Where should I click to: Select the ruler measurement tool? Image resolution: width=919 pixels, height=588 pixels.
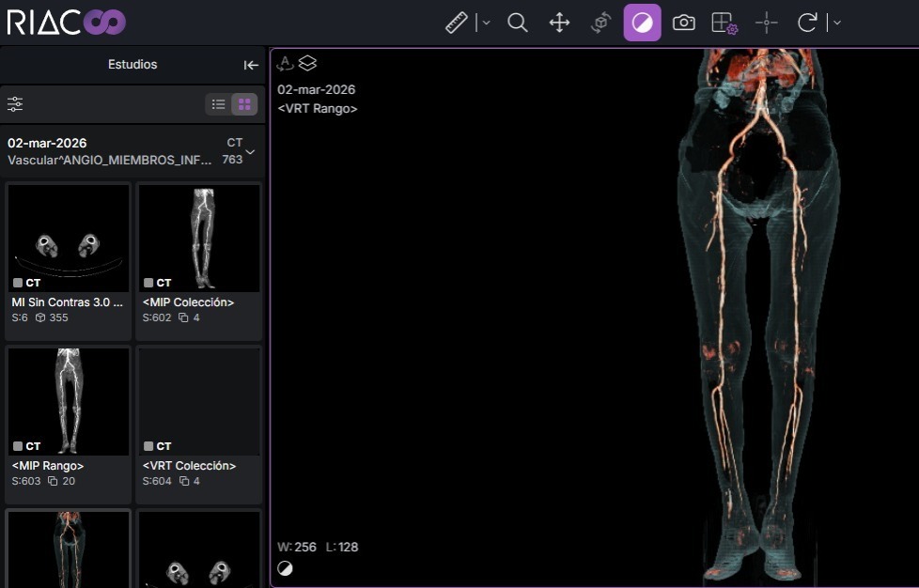click(457, 23)
